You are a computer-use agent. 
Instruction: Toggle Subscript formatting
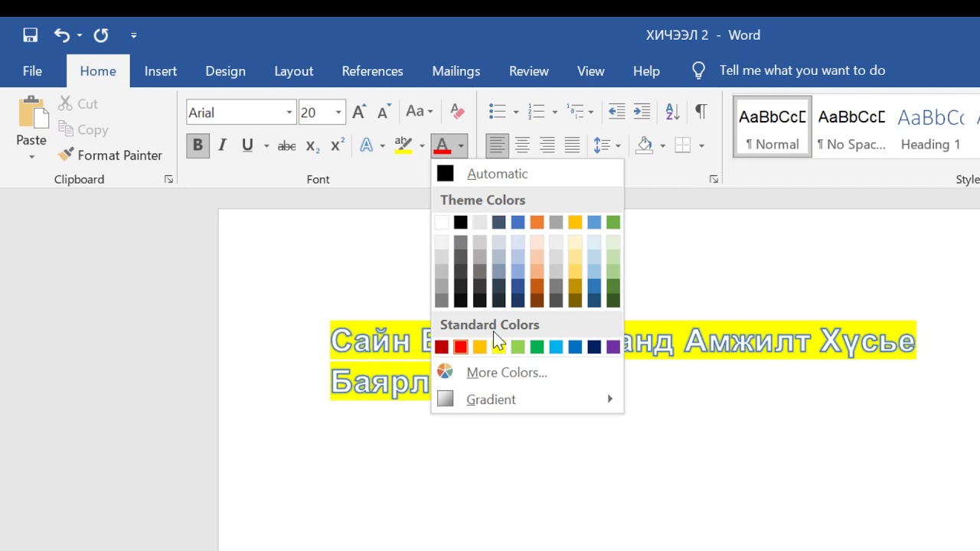tap(312, 145)
